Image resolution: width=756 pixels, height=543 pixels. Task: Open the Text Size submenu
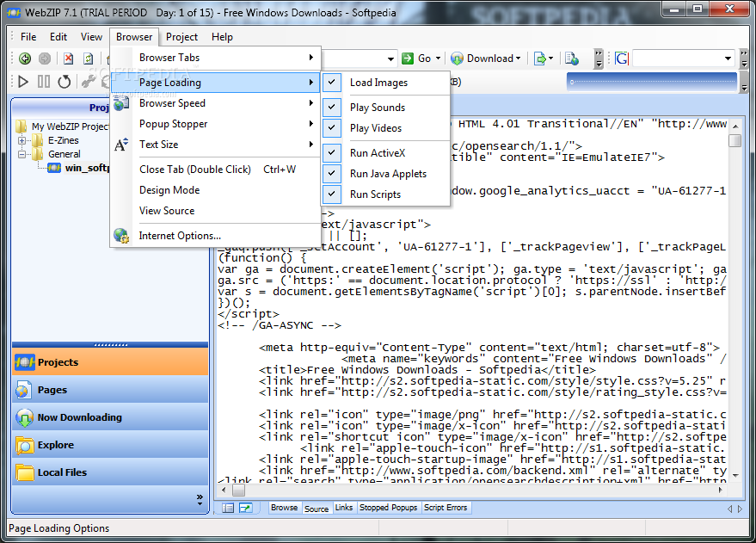point(216,145)
